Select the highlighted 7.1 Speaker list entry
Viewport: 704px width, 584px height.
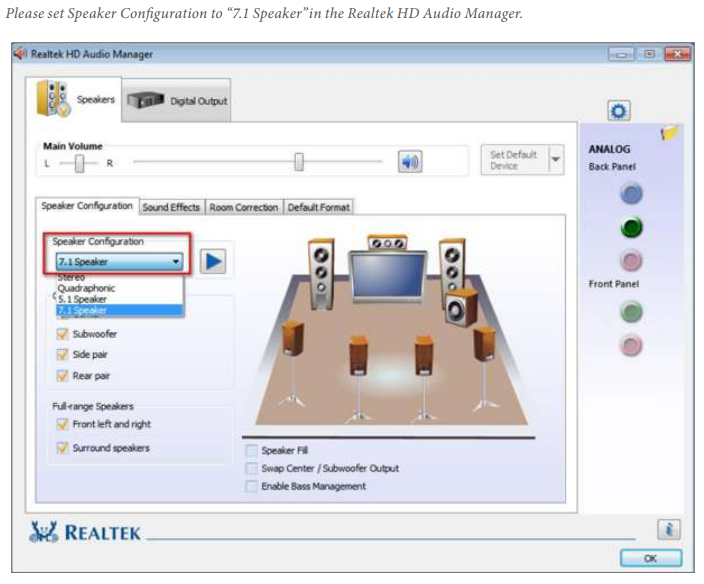(x=119, y=310)
